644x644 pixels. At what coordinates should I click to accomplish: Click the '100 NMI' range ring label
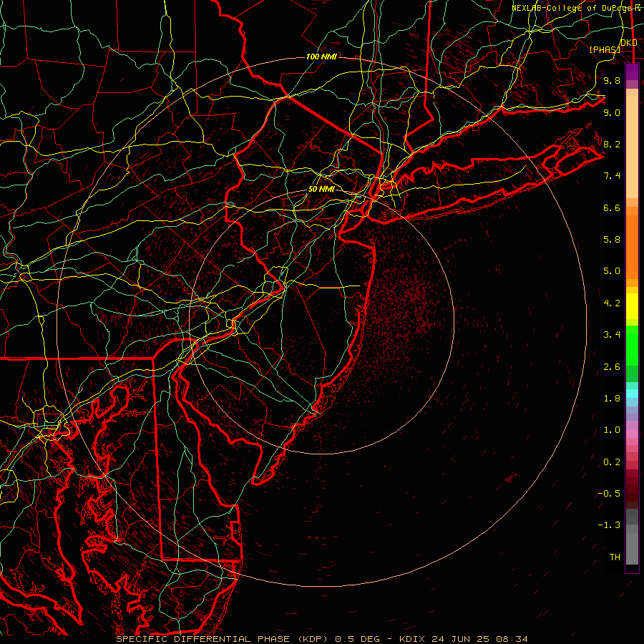[321, 57]
